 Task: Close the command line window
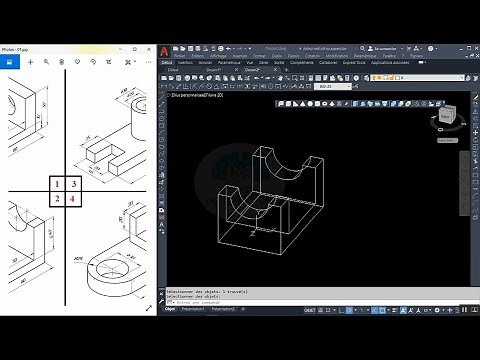tap(162, 294)
